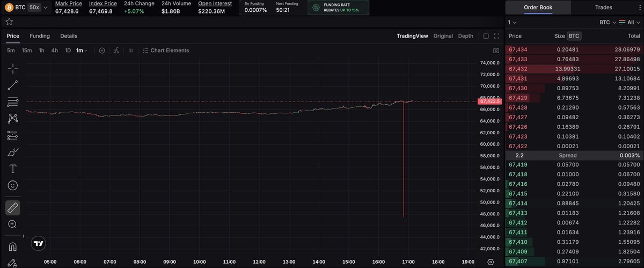644x268 pixels.
Task: Select the ask row at price 67,429
Action: [574, 98]
